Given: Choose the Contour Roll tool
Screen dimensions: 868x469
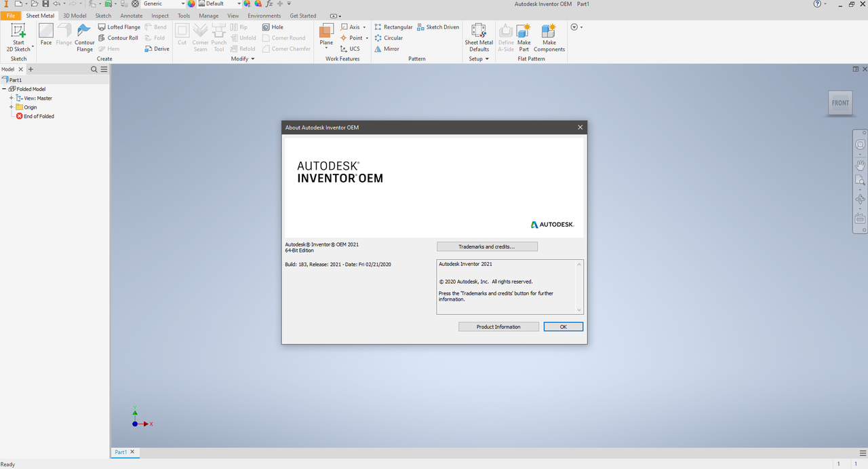Looking at the screenshot, I should (118, 38).
